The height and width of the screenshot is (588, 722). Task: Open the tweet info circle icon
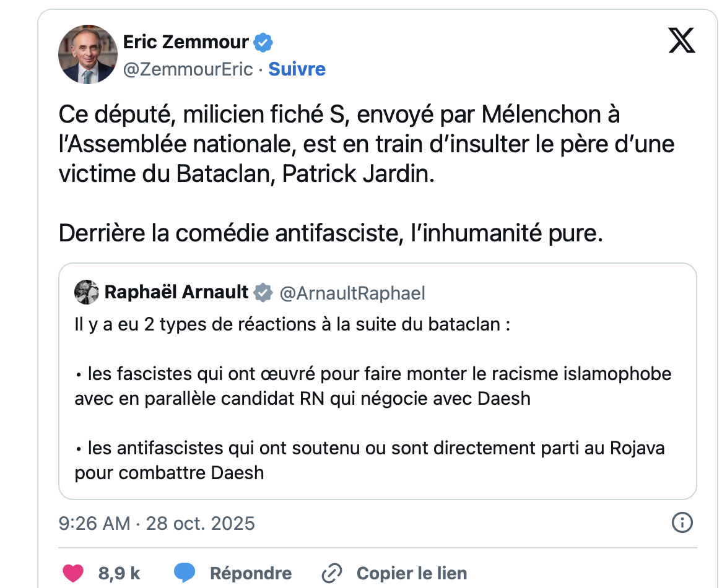682,523
